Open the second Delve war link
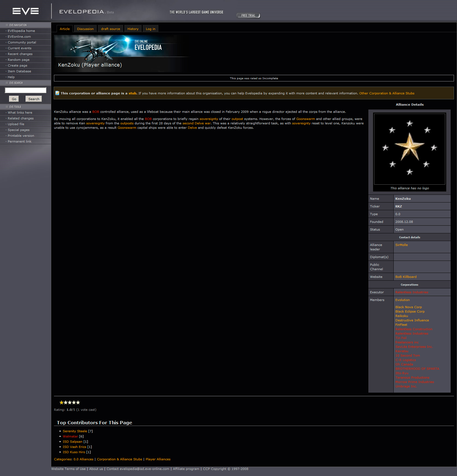Image resolution: width=457 pixels, height=476 pixels. 197,123
